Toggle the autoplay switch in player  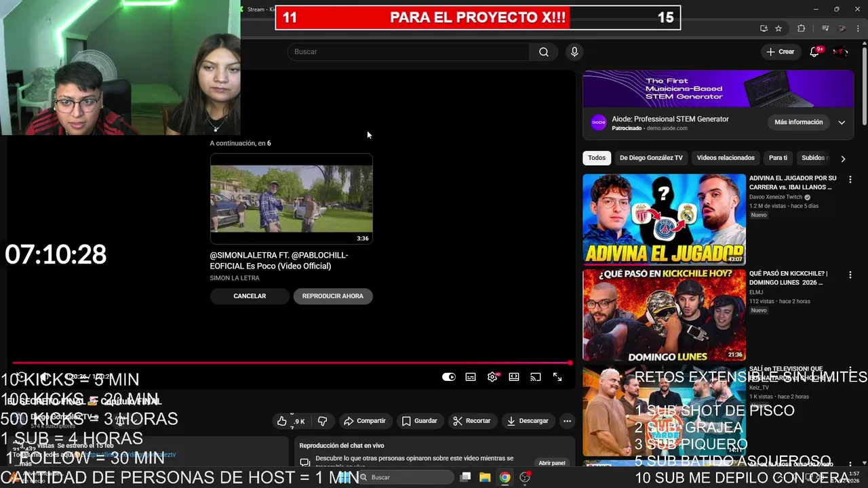(449, 377)
